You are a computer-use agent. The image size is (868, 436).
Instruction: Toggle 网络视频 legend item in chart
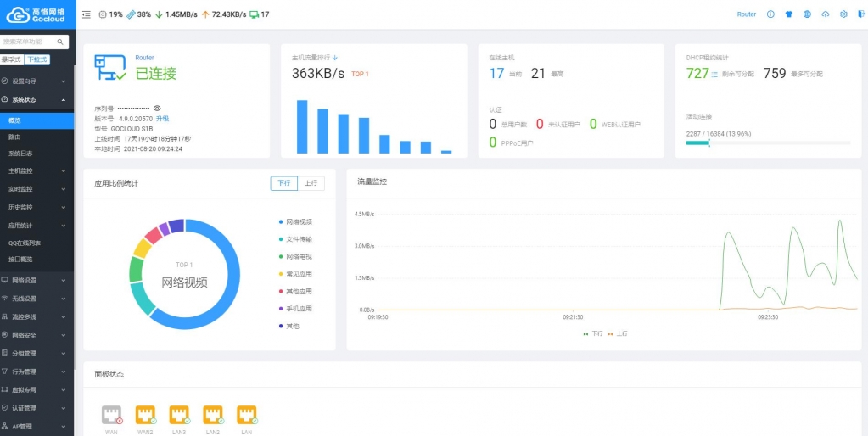[x=298, y=221]
